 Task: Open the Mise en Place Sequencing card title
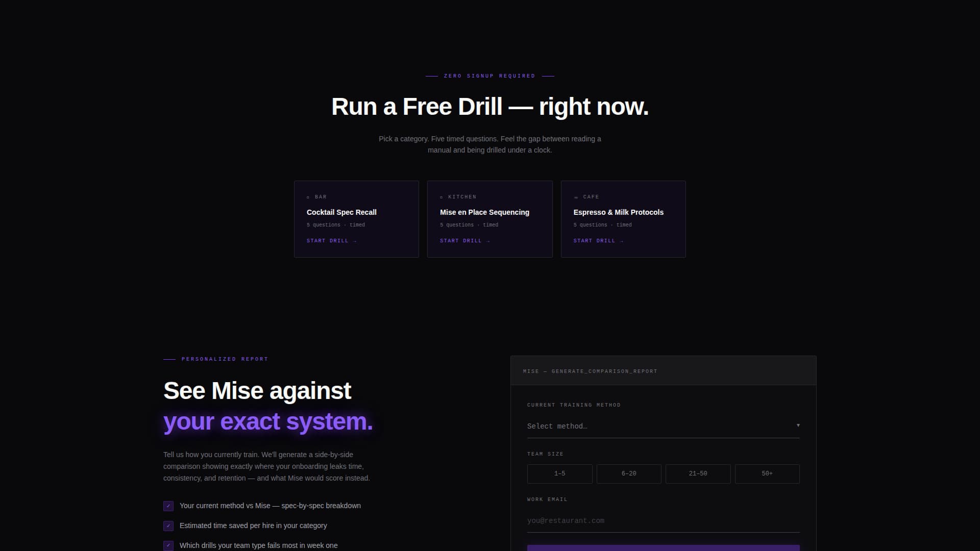[x=484, y=212]
